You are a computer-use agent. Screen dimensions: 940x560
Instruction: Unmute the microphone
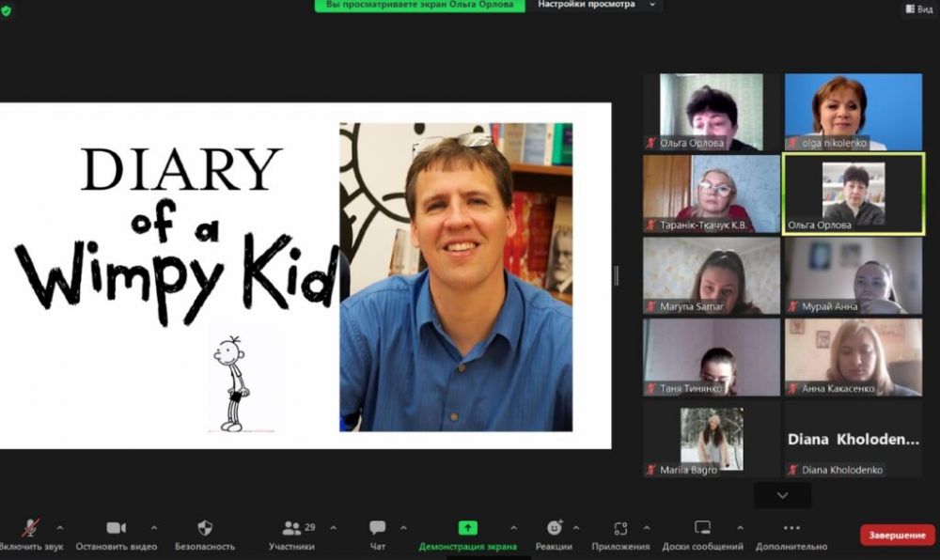point(31,528)
